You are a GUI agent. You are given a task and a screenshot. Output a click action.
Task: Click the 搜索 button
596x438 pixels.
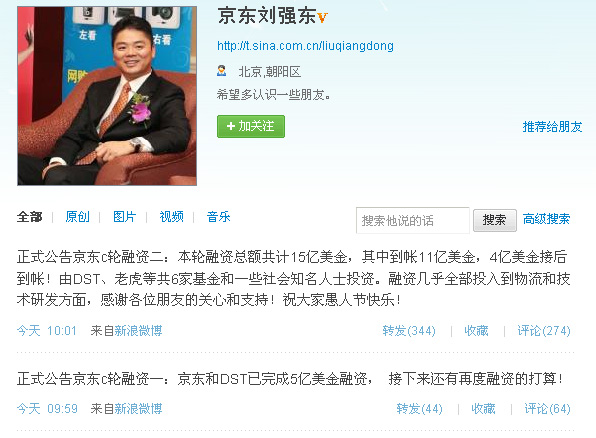tap(495, 220)
